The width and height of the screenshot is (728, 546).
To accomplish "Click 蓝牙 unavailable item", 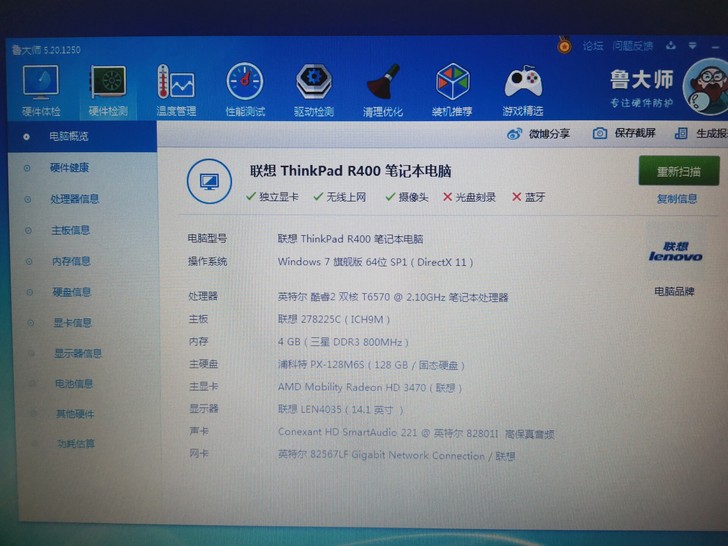I will (528, 197).
